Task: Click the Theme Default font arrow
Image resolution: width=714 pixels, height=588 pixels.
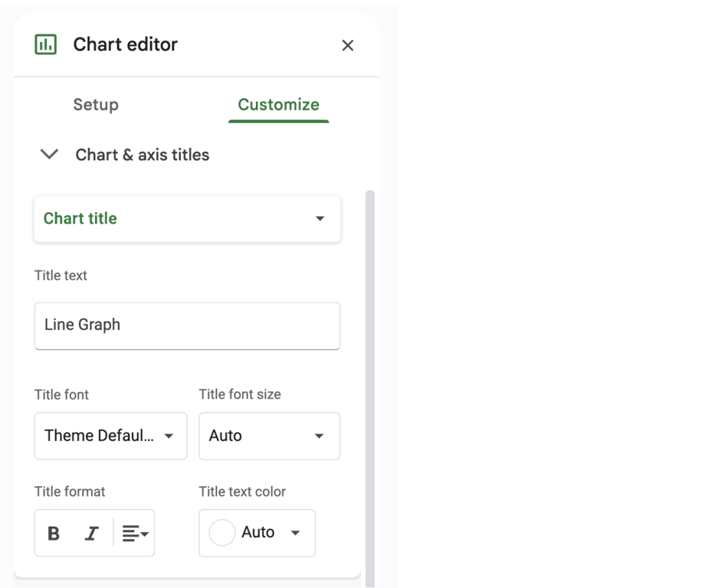Action: tap(169, 436)
